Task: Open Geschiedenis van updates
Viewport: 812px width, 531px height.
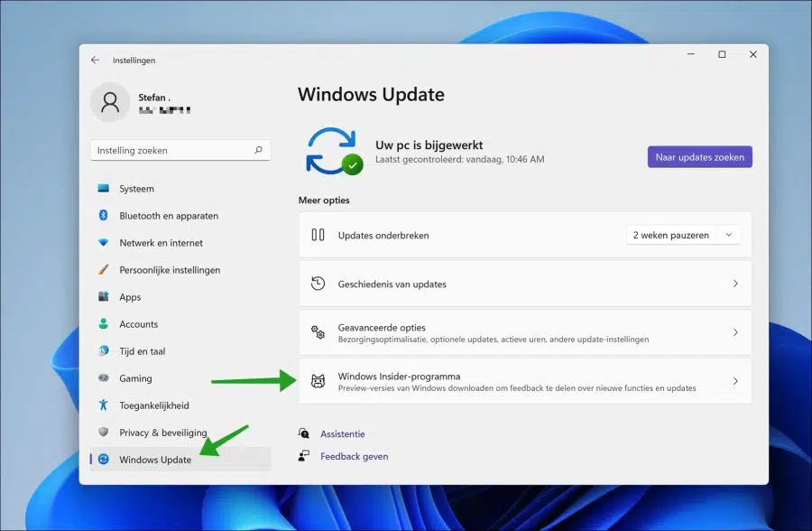Action: coord(525,284)
